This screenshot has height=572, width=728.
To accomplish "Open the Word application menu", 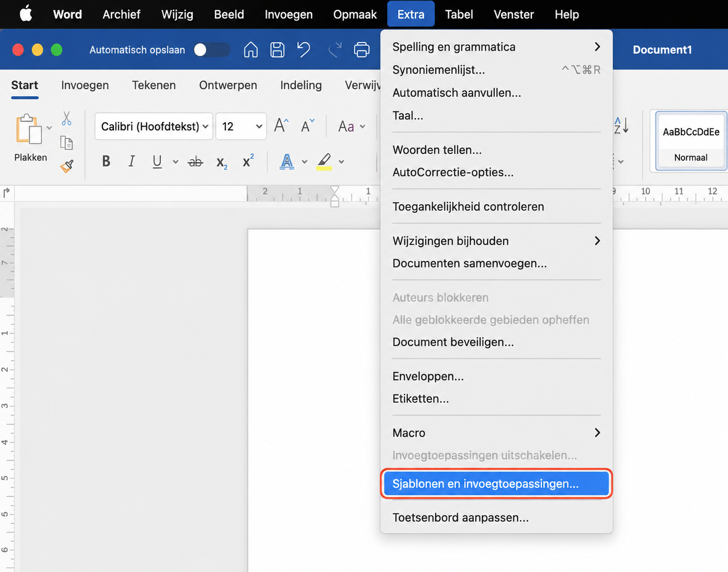I will (x=67, y=14).
